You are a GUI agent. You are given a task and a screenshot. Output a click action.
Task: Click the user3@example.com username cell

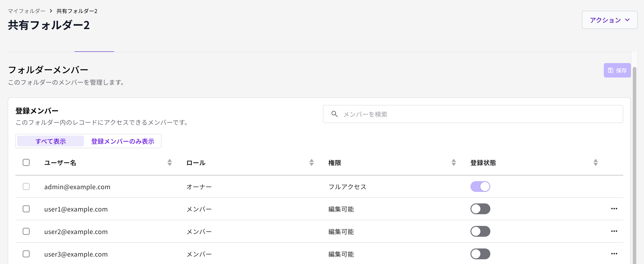76,254
